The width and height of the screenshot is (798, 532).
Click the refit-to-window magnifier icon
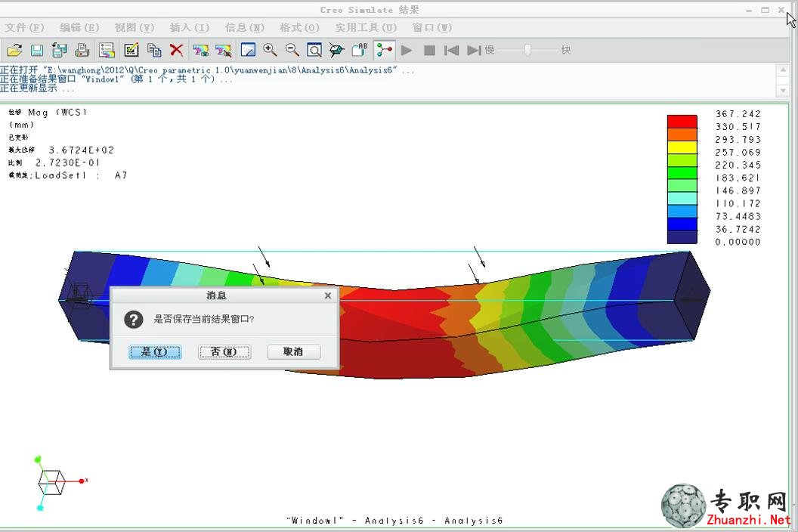point(314,50)
